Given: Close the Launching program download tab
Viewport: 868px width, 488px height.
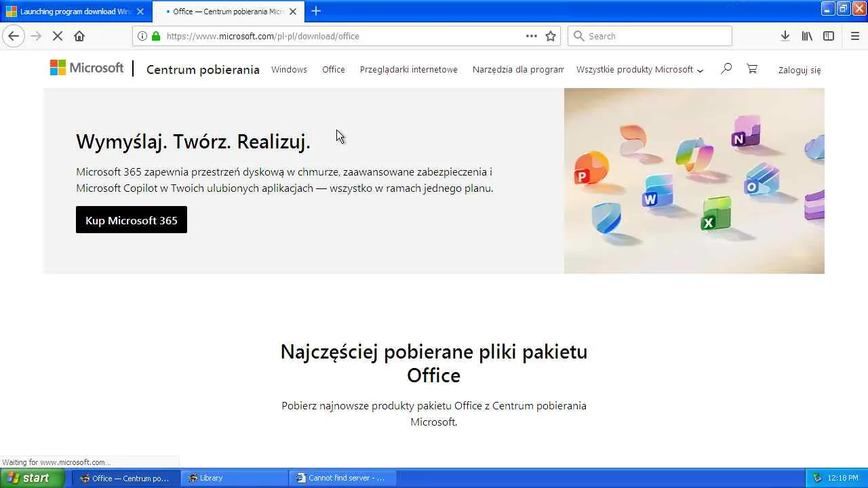Looking at the screenshot, I should click(140, 12).
